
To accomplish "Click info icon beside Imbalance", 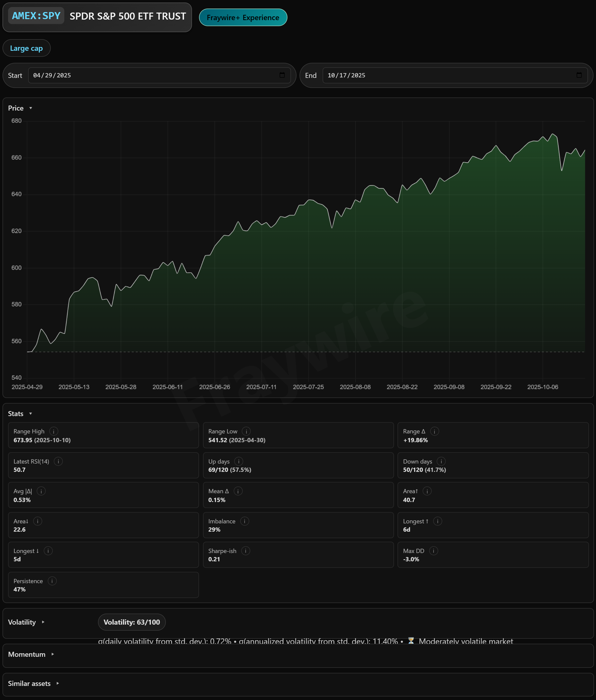I will tap(245, 521).
